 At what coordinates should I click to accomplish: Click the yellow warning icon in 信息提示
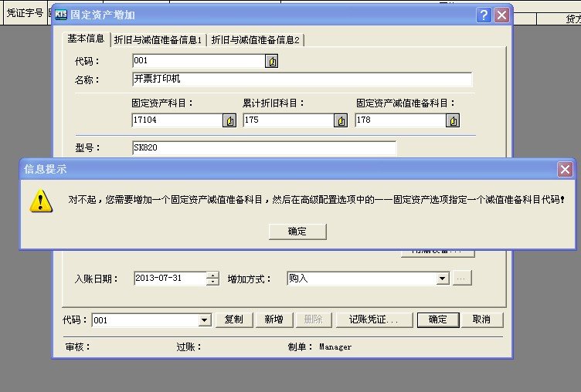[x=40, y=200]
